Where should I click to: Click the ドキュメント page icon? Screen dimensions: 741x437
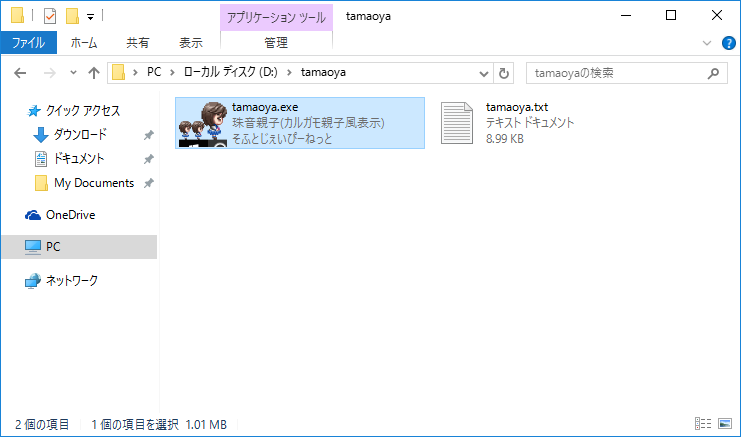click(41, 159)
